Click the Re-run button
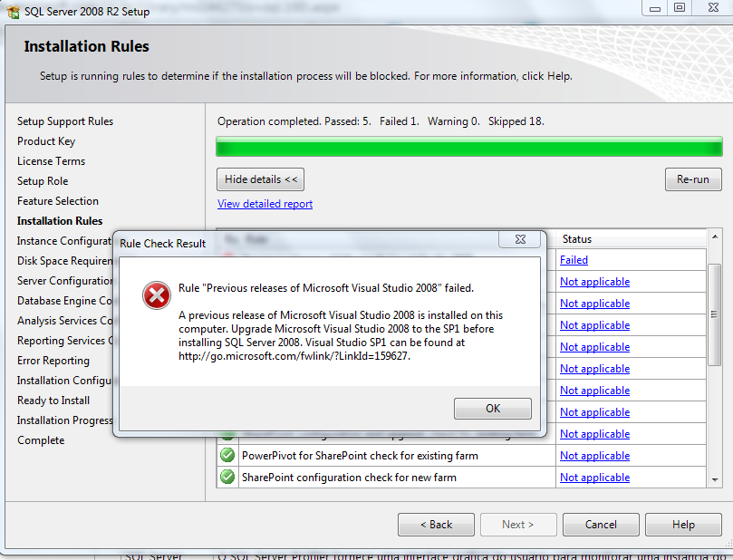The image size is (733, 560). point(692,179)
